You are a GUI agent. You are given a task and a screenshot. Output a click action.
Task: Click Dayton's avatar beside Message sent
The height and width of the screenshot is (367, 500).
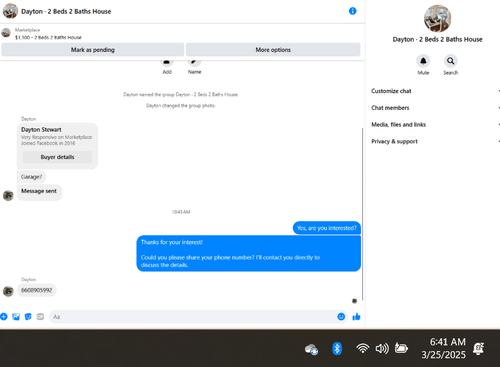8,195
